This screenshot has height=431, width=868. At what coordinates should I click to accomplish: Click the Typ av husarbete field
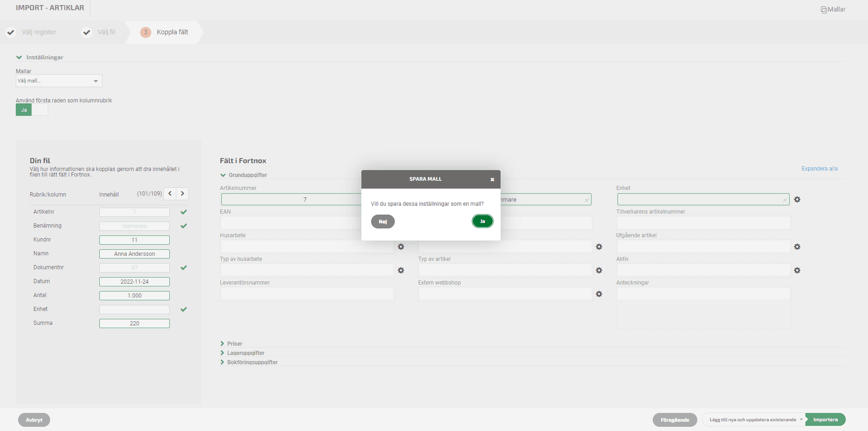pos(307,270)
